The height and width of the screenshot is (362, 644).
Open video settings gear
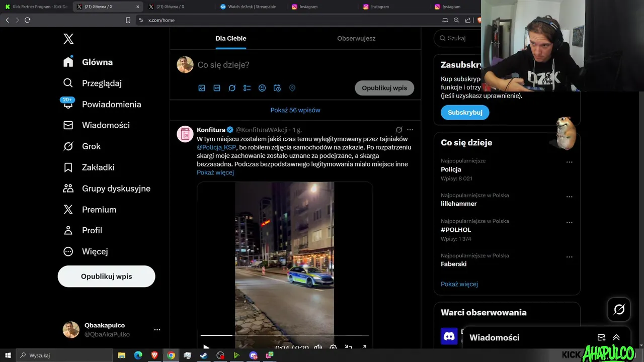click(x=333, y=347)
